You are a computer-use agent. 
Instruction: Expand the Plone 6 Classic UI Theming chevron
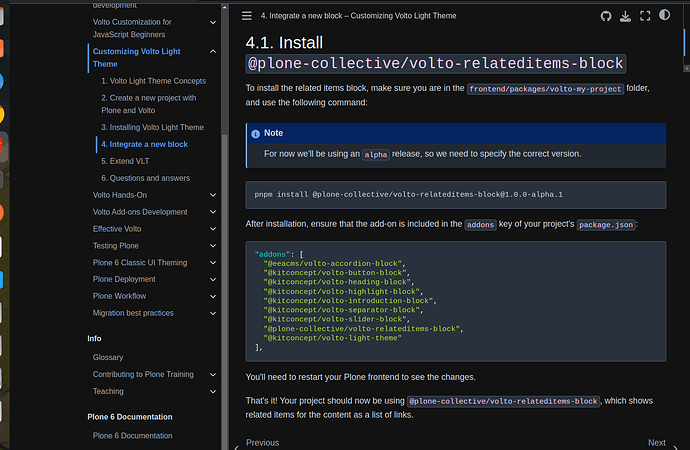[213, 263]
